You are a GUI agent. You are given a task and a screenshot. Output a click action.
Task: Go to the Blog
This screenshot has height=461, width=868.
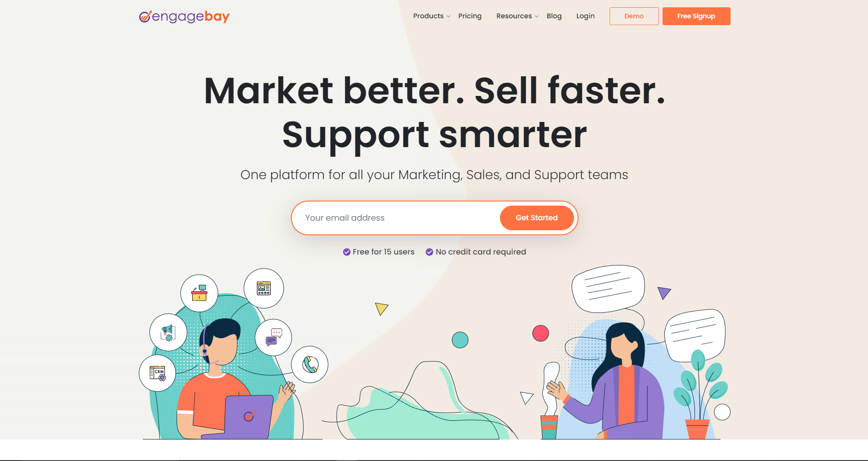click(x=554, y=16)
